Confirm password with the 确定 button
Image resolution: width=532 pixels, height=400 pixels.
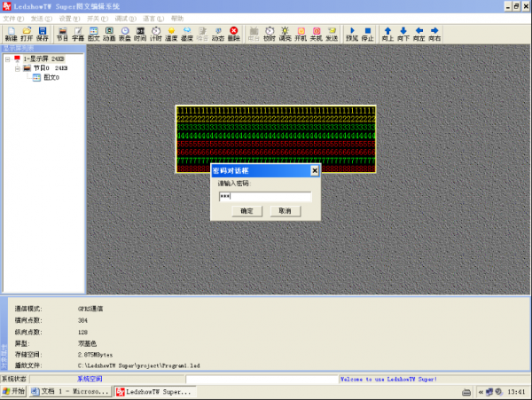[x=246, y=211]
